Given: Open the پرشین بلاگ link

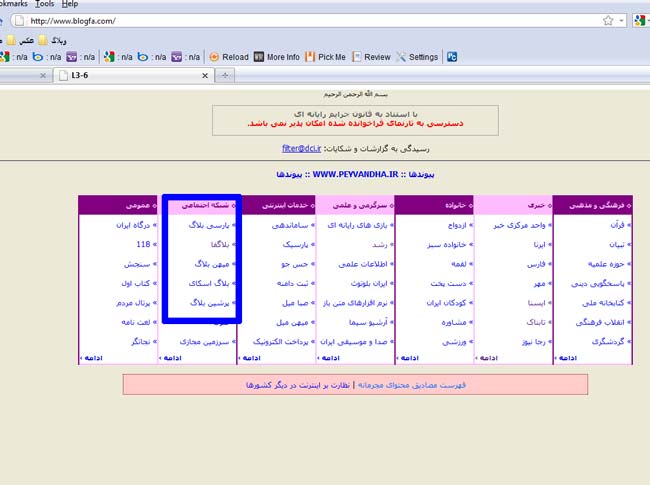Looking at the screenshot, I should [x=210, y=303].
